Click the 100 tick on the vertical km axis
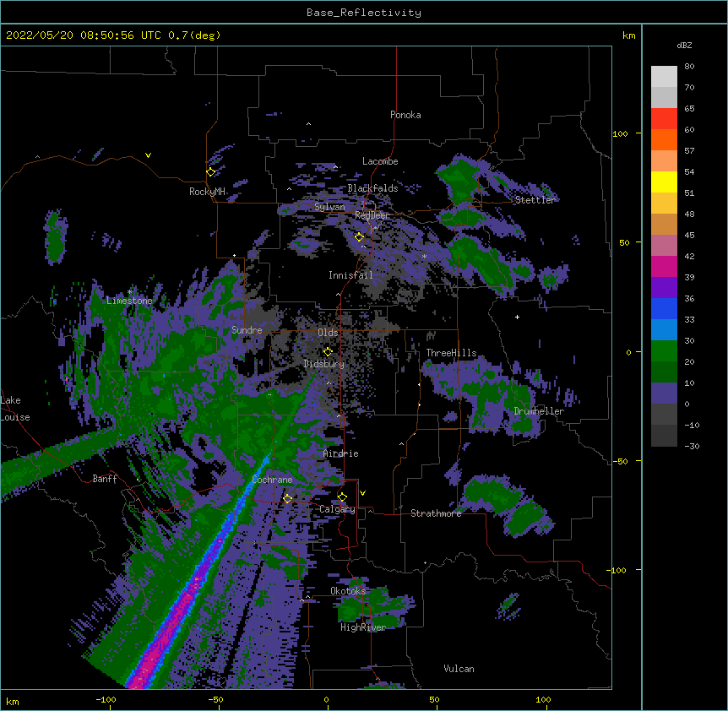This screenshot has height=711, width=728. (620, 133)
